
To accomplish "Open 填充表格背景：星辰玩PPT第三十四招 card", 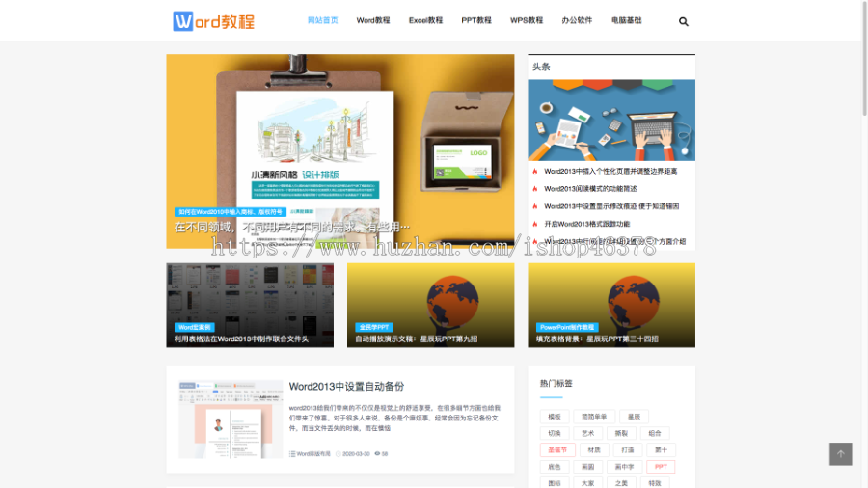I will pyautogui.click(x=611, y=306).
